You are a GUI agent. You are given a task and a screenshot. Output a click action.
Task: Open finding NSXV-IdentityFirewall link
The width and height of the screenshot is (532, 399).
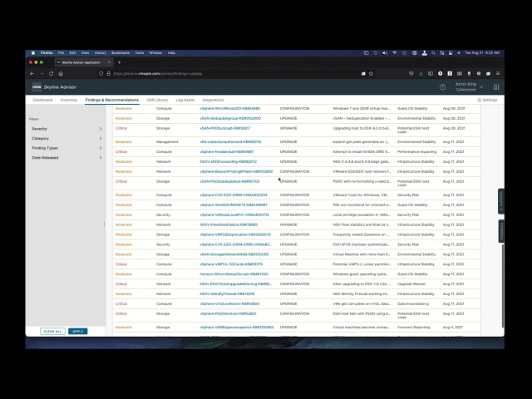(x=227, y=294)
